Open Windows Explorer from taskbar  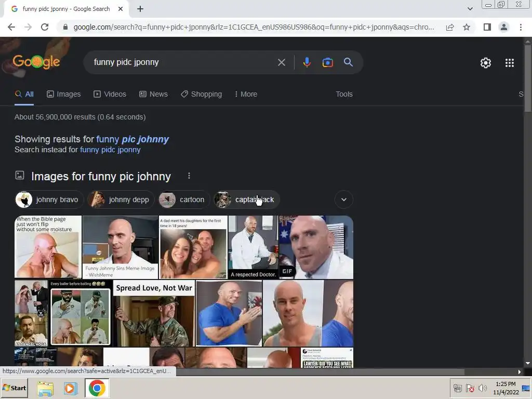[x=45, y=388]
